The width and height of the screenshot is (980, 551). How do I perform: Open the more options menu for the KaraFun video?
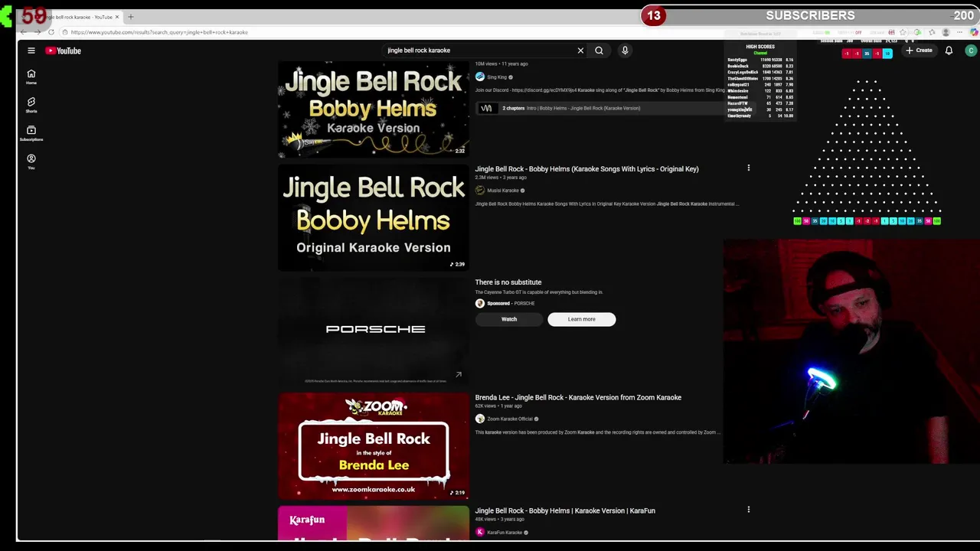[749, 510]
